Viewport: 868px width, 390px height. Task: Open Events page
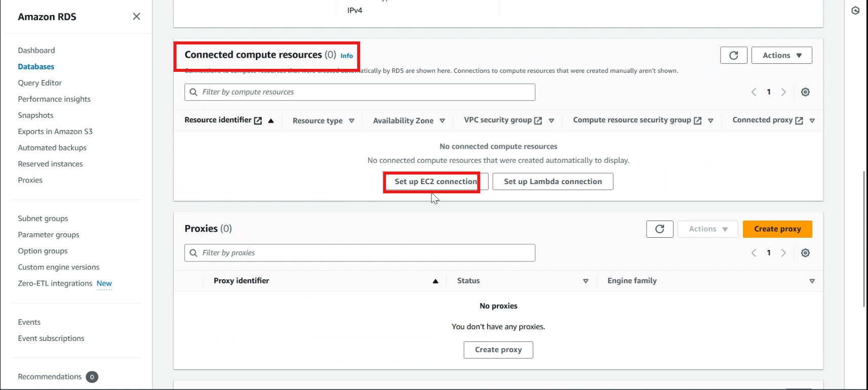(29, 322)
